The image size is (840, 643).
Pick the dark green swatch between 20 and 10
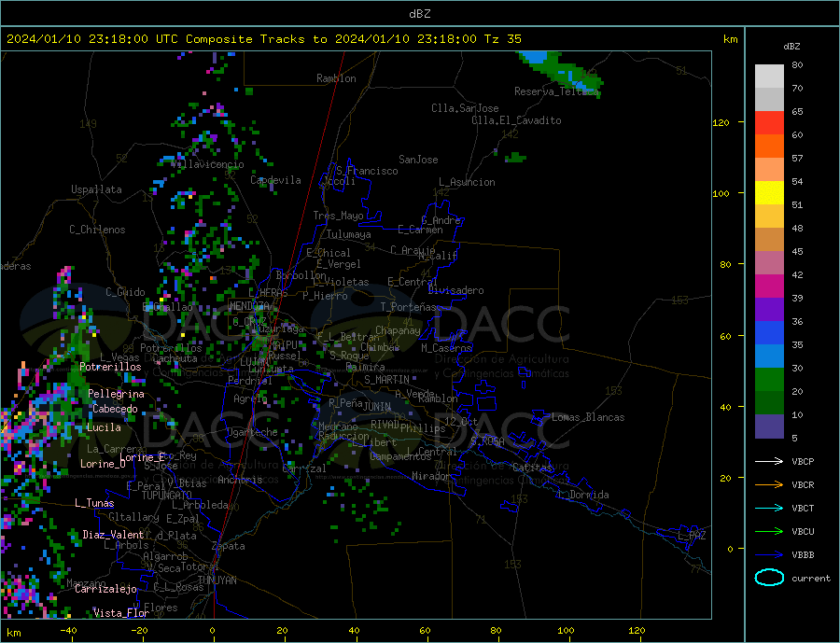(769, 402)
